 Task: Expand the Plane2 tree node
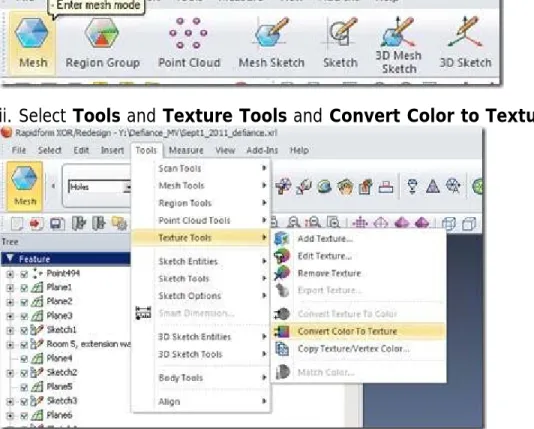(10, 302)
